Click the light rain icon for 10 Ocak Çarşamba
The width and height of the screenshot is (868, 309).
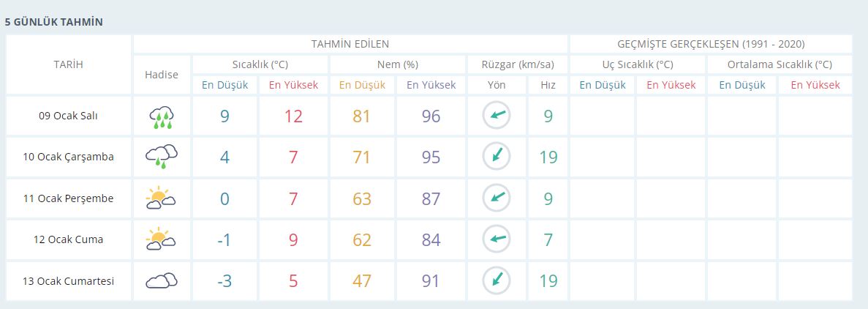click(162, 156)
